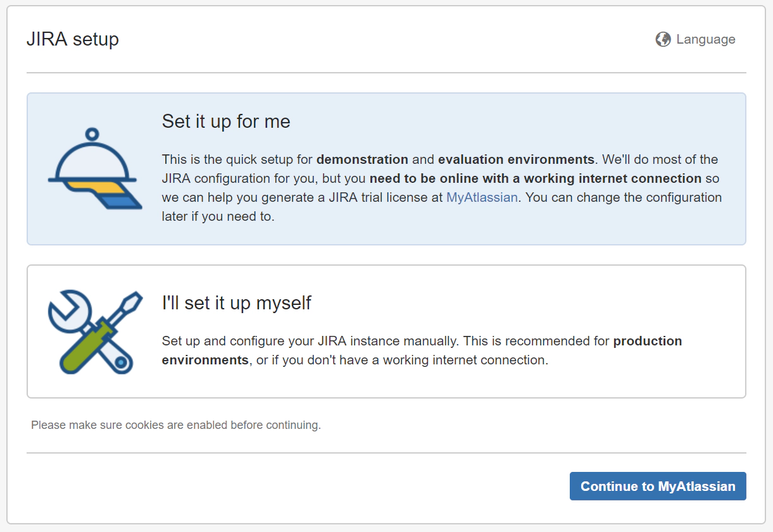Open the quick setup card for evaluation environments

point(386,169)
